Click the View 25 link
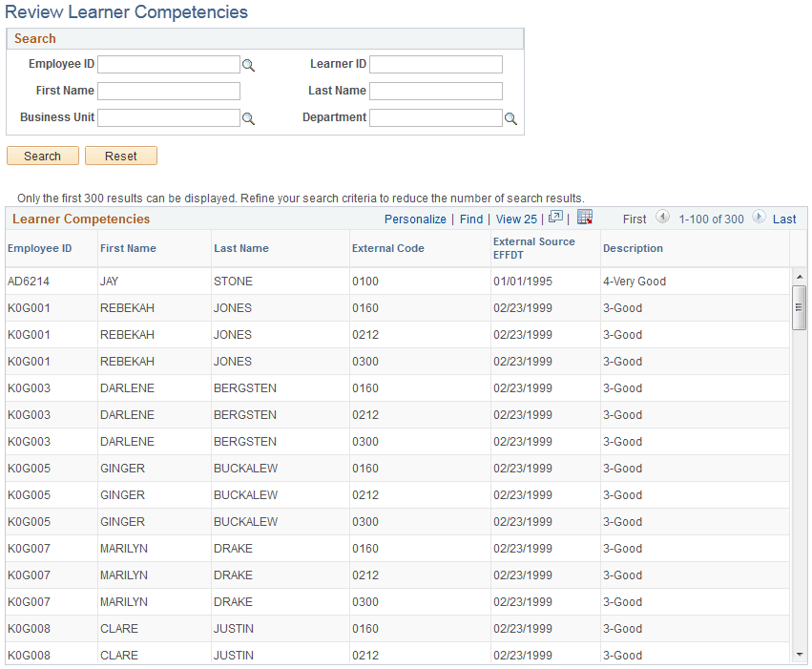812x669 pixels. click(x=516, y=220)
